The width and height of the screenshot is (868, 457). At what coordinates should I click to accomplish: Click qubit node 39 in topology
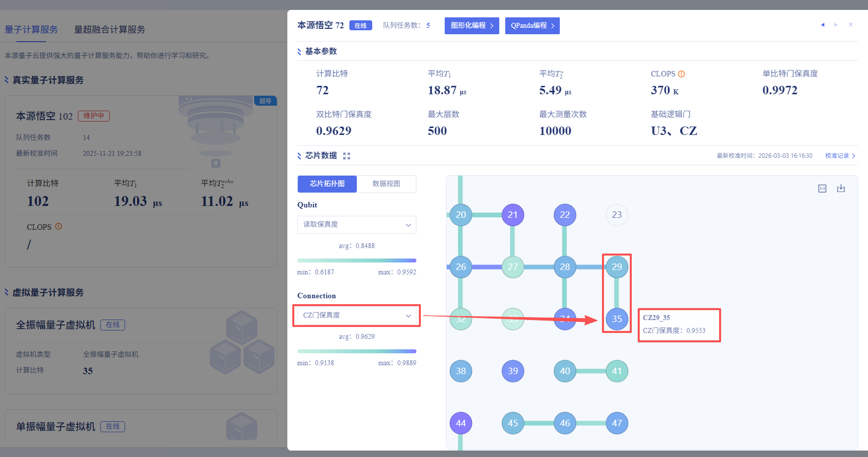(x=513, y=371)
